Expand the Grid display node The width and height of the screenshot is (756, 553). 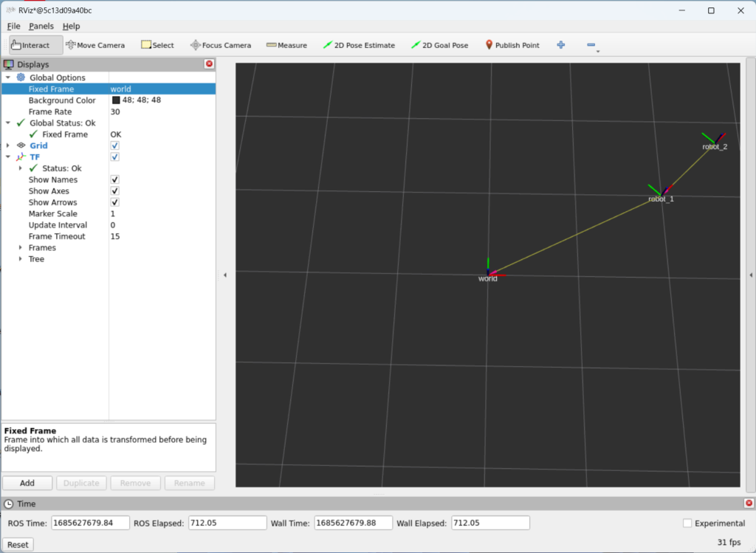(7, 145)
